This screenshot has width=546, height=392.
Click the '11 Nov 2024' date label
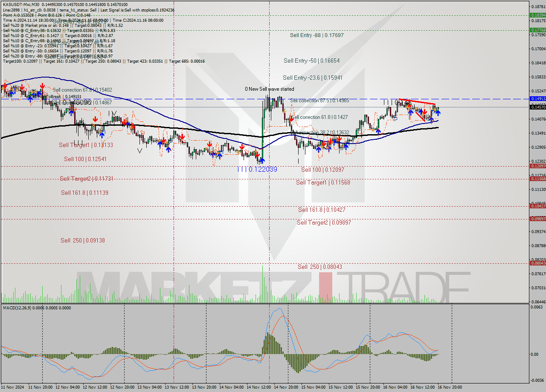pyautogui.click(x=12, y=387)
